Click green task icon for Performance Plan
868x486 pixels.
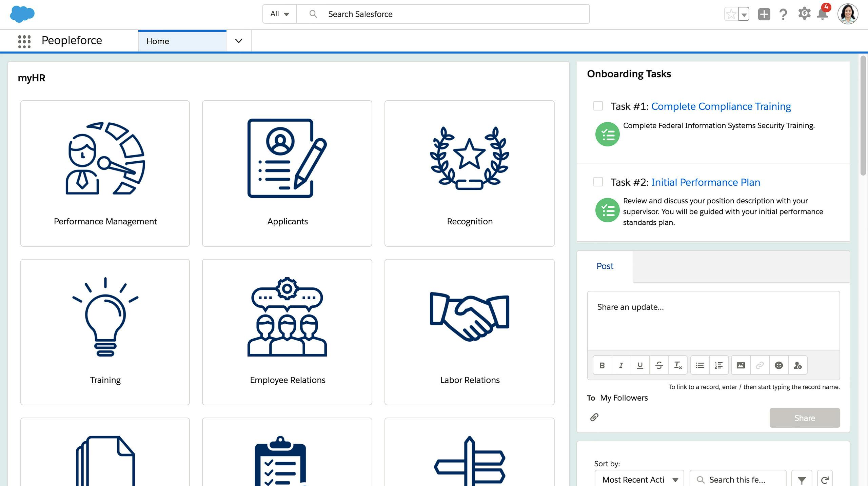pos(607,210)
